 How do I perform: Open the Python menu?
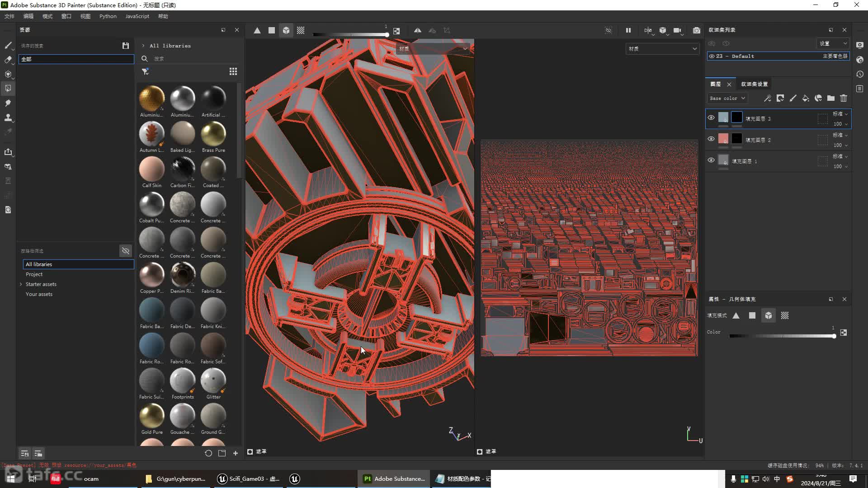pyautogui.click(x=108, y=16)
